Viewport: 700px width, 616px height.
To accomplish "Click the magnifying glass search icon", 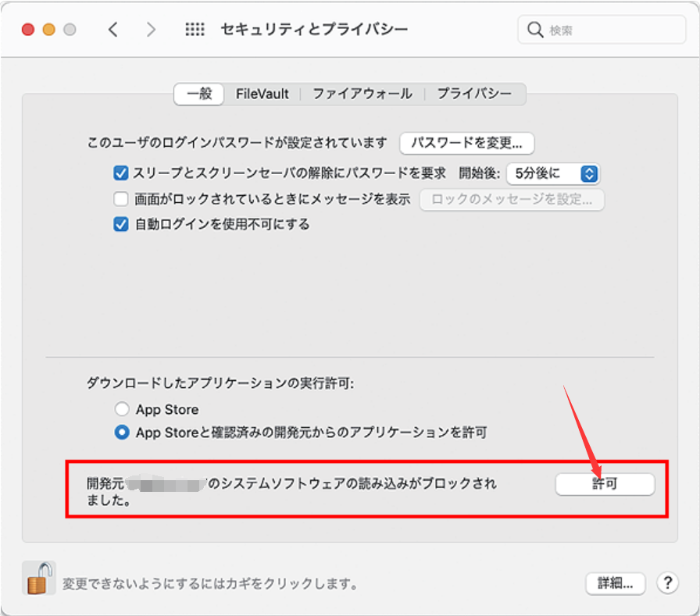I will pyautogui.click(x=534, y=29).
